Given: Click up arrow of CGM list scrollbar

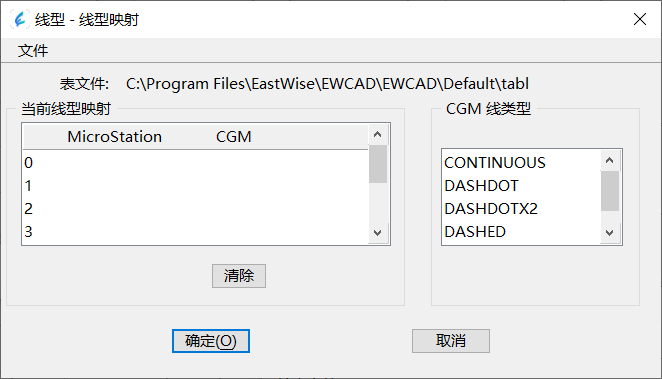Looking at the screenshot, I should pos(609,160).
